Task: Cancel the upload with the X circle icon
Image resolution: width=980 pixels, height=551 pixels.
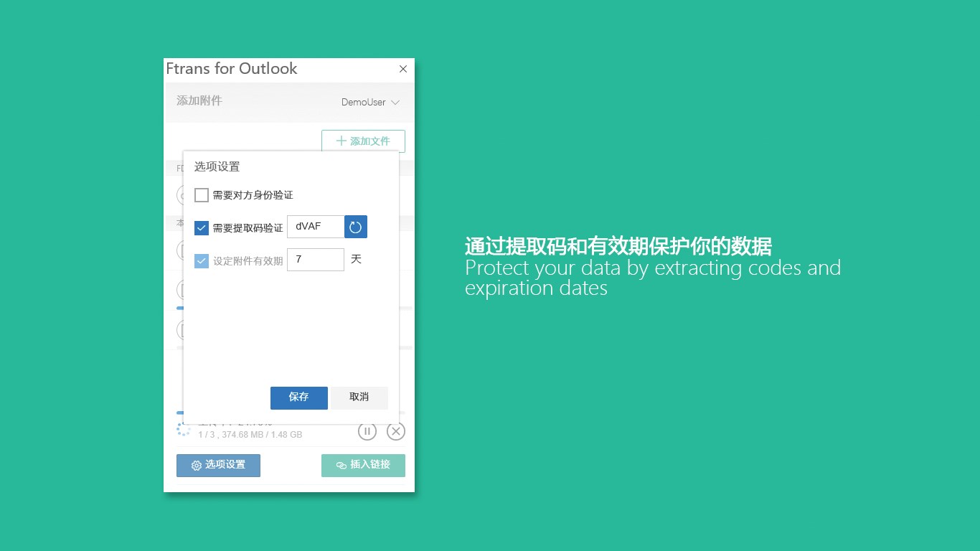Action: (396, 431)
